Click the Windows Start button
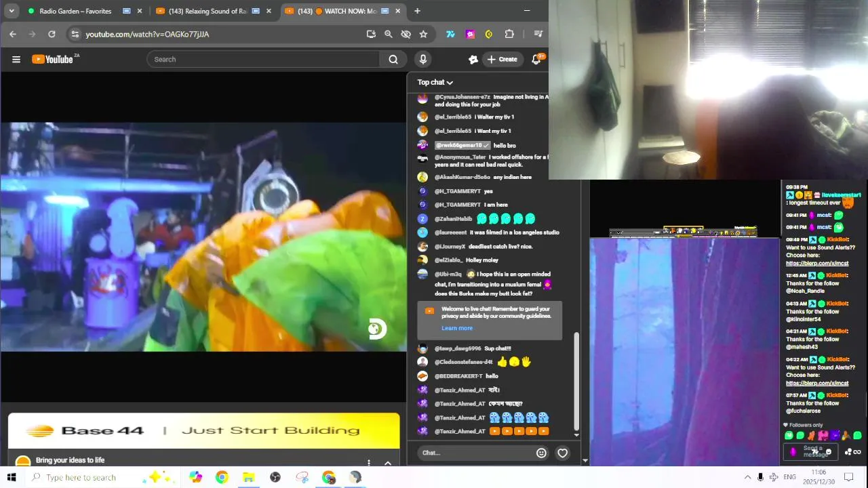 click(12, 477)
